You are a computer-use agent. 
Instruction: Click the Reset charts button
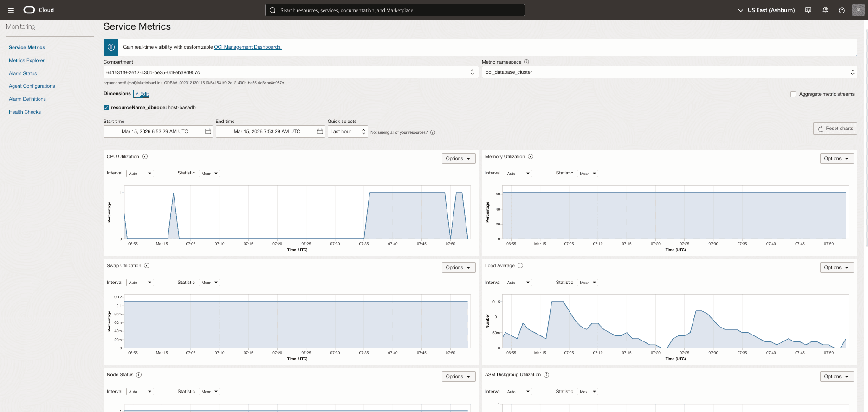[x=835, y=129]
